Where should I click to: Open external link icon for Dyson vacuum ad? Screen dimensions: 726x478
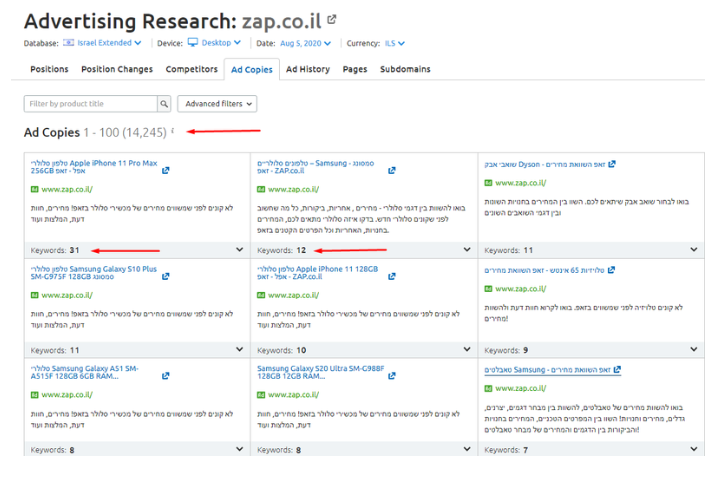click(x=612, y=164)
